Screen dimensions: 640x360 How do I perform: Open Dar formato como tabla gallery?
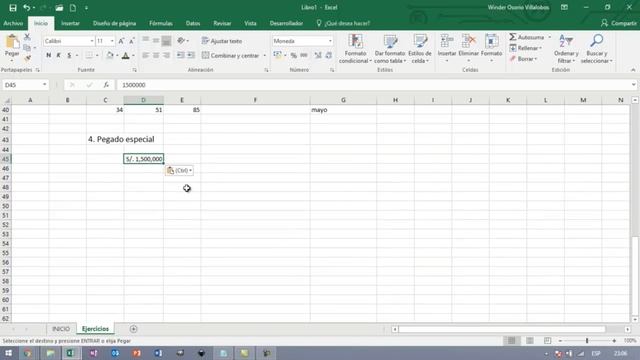pos(390,49)
